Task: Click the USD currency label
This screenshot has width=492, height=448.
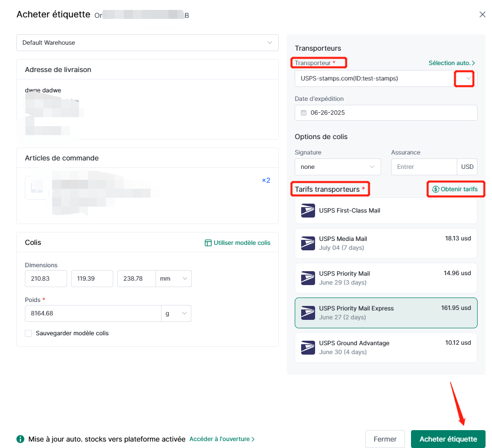Action: coord(467,167)
